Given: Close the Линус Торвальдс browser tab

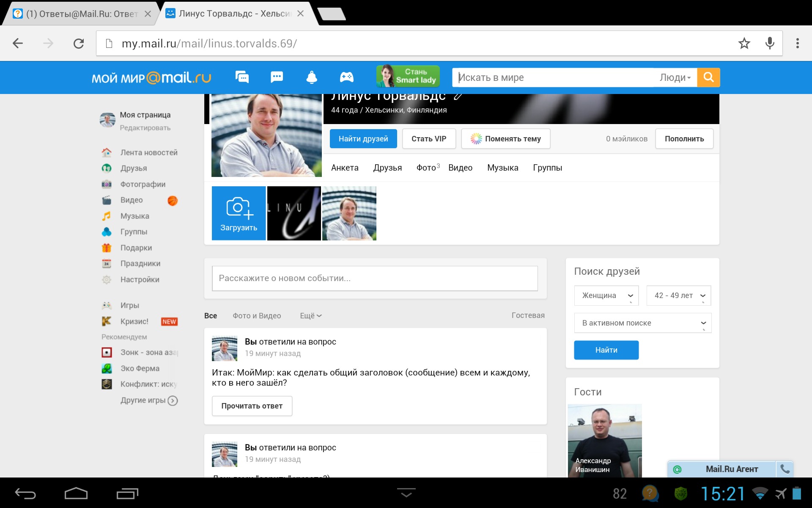Looking at the screenshot, I should click(x=300, y=14).
